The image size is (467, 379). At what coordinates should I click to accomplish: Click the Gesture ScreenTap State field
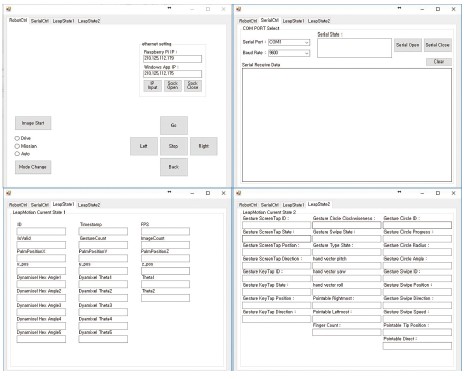click(x=276, y=239)
